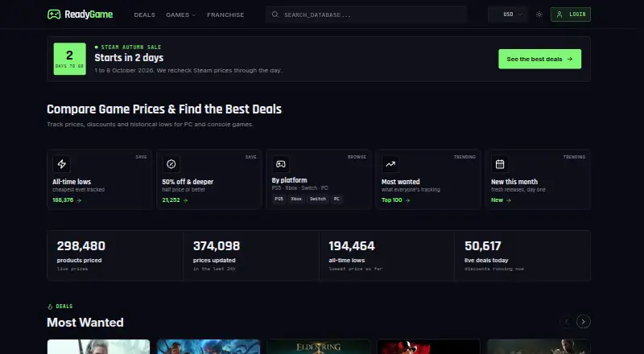The width and height of the screenshot is (644, 354).
Task: Click the arrow next to 188,376
Action: coord(79,200)
